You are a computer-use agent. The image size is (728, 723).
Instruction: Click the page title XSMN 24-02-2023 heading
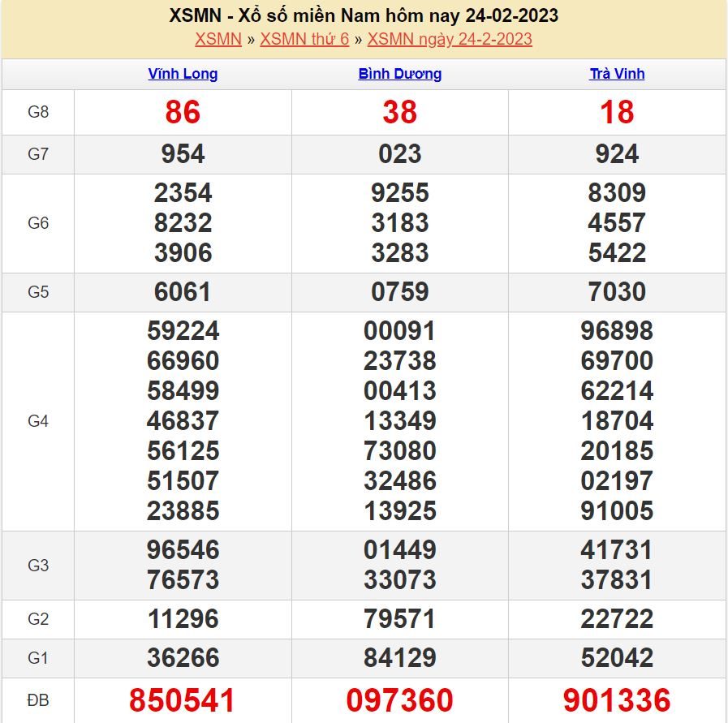tap(364, 15)
